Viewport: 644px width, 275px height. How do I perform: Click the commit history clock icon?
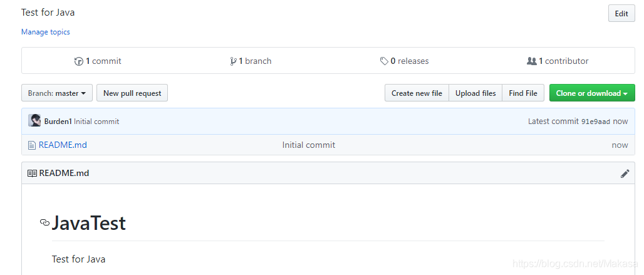coord(79,61)
